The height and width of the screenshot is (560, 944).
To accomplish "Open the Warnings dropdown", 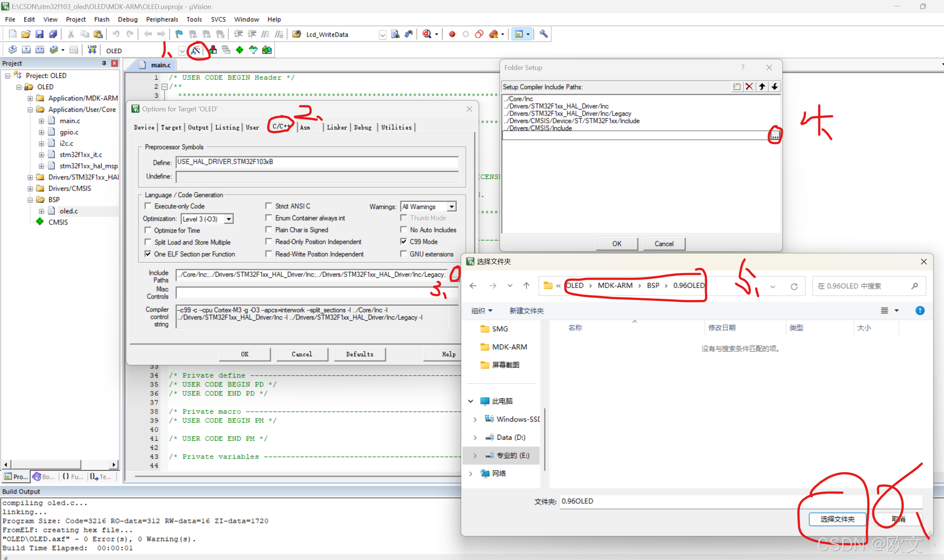I will (x=451, y=206).
